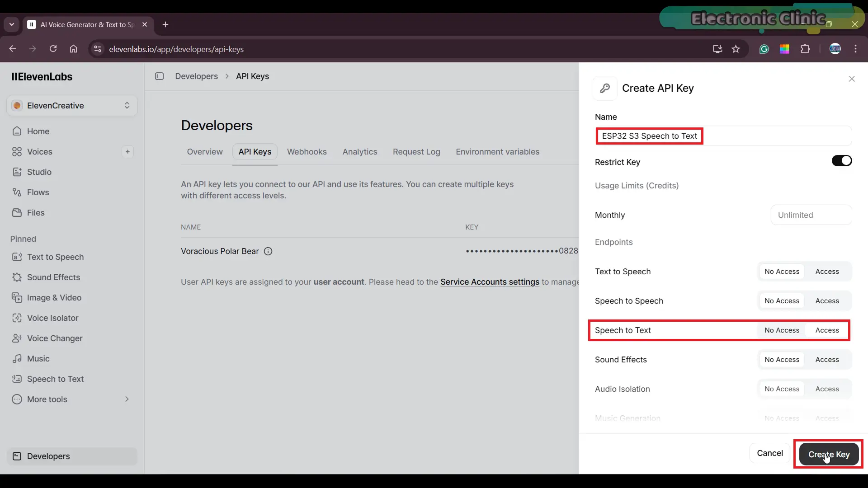Open the Request Log tab
The image size is (868, 488).
(416, 152)
